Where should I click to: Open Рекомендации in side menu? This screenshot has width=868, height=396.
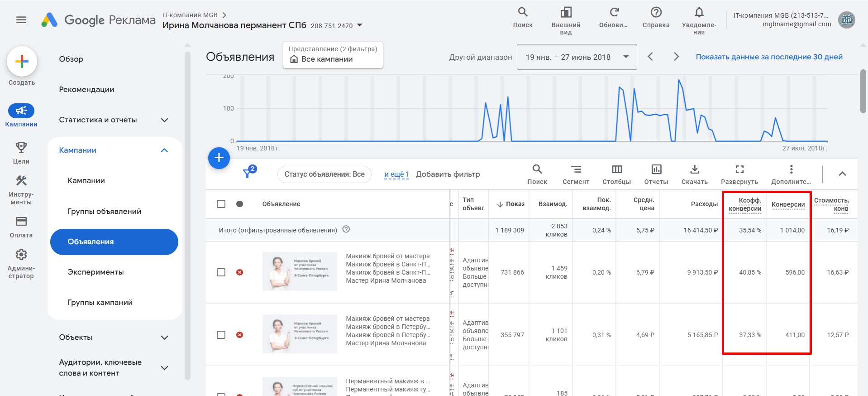(x=86, y=89)
